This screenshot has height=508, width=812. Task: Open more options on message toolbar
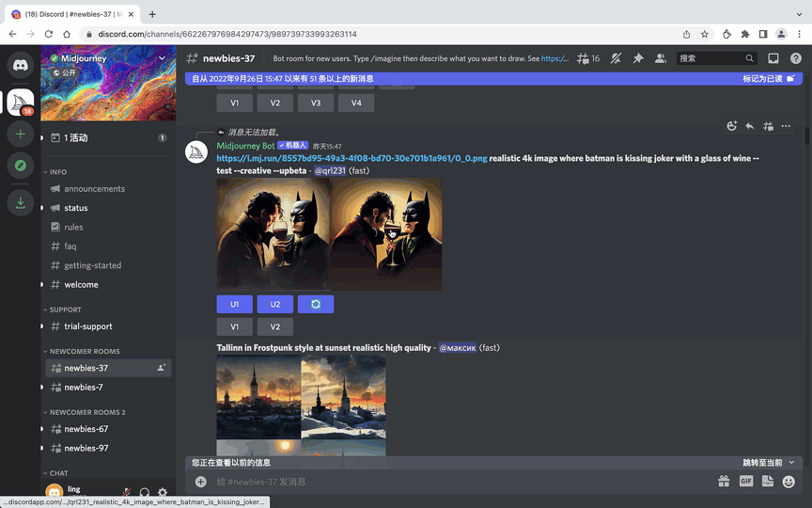point(786,126)
